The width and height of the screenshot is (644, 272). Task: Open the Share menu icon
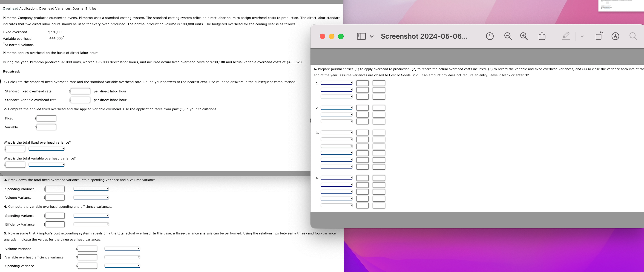(542, 36)
